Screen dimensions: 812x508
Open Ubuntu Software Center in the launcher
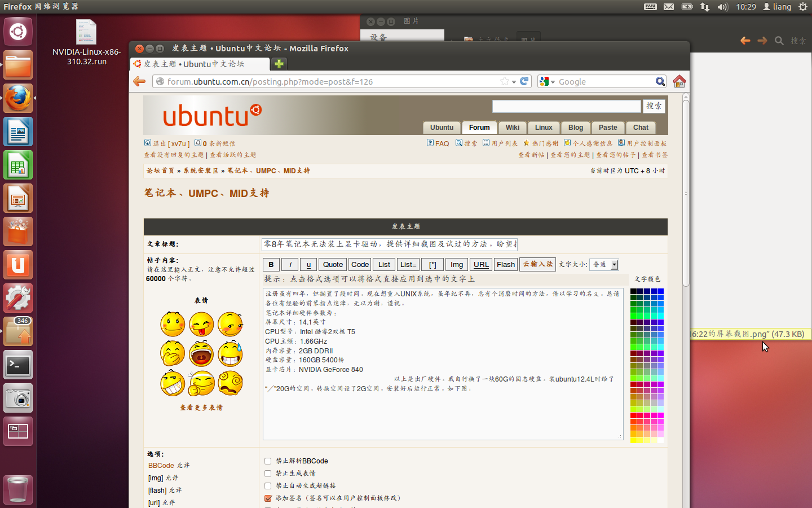[18, 232]
